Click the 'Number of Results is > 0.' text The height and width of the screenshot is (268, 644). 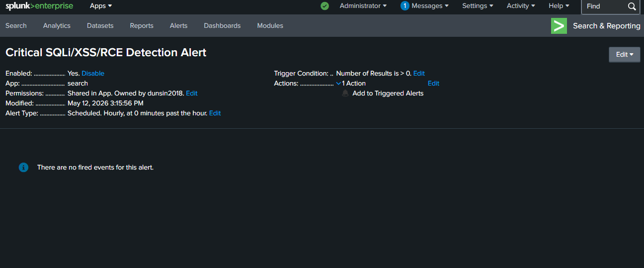374,74
